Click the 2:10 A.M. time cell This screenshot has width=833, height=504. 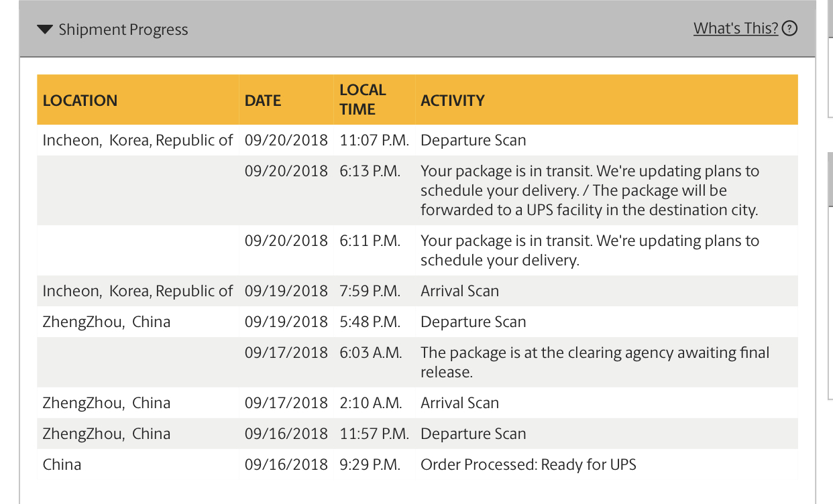point(370,403)
